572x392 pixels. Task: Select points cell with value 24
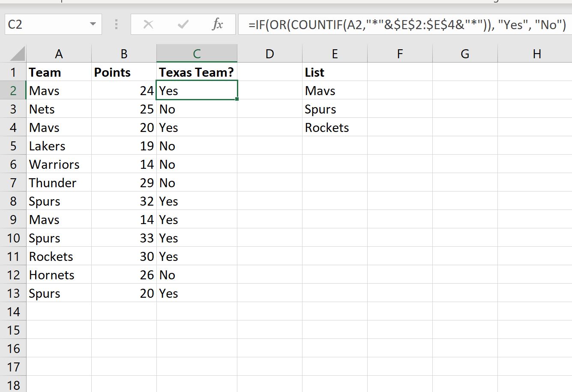coord(124,90)
